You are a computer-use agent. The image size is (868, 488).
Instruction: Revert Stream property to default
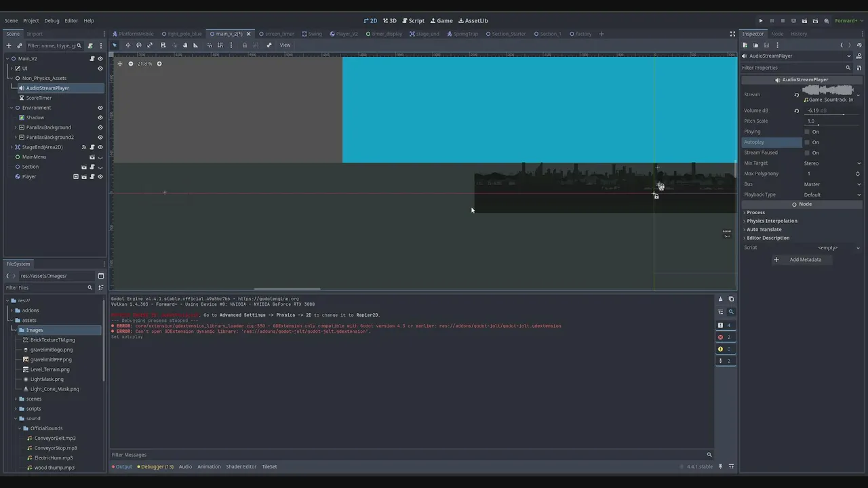[797, 95]
